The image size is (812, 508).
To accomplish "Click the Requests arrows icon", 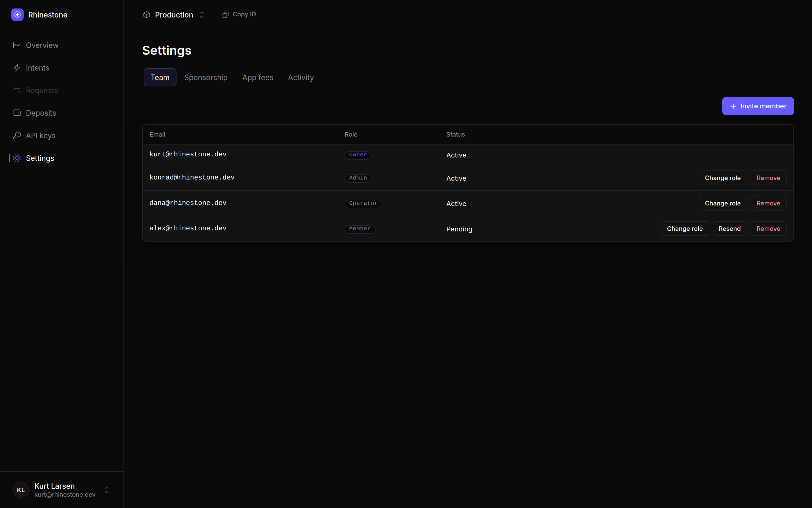I will click(17, 90).
